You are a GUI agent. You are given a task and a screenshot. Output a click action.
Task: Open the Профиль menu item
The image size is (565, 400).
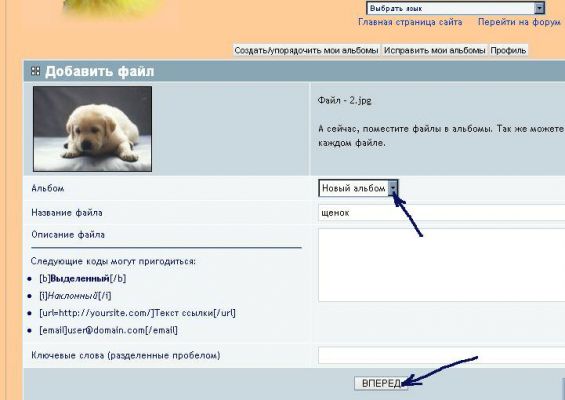point(508,50)
